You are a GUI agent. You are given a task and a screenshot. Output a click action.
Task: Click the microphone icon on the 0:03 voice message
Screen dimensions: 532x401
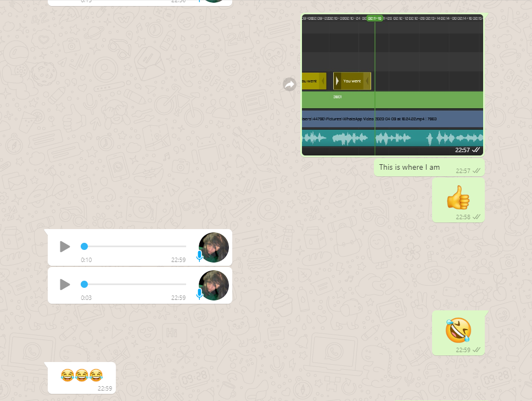(199, 294)
